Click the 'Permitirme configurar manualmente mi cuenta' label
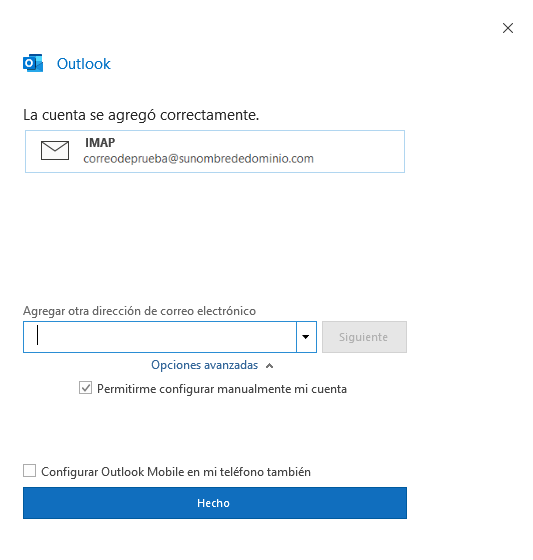 click(x=222, y=389)
